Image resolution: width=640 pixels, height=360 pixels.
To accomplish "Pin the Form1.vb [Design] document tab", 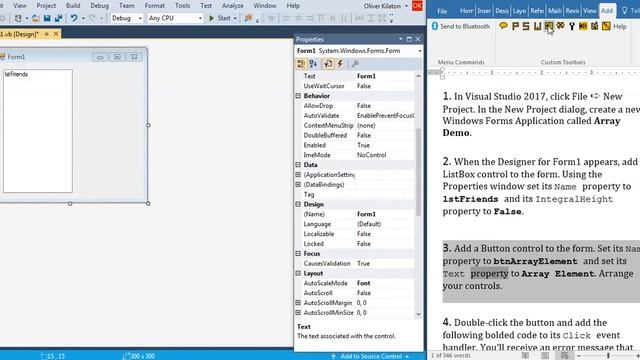I will tap(47, 34).
